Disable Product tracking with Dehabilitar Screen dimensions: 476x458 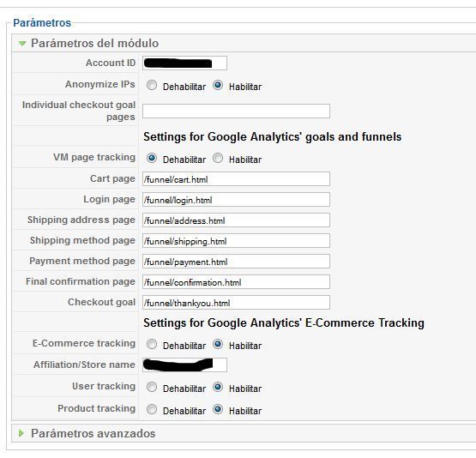coord(152,409)
